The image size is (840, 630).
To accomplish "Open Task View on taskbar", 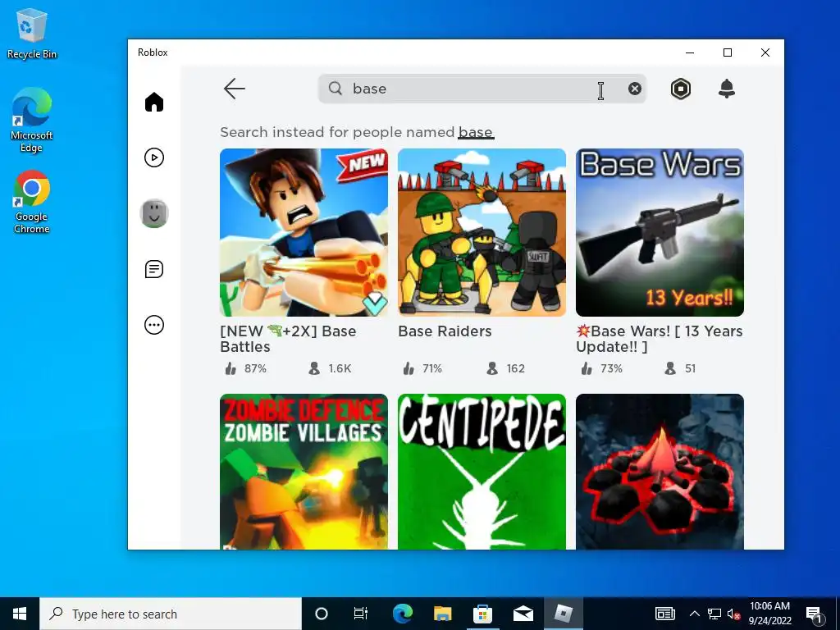I will point(361,614).
